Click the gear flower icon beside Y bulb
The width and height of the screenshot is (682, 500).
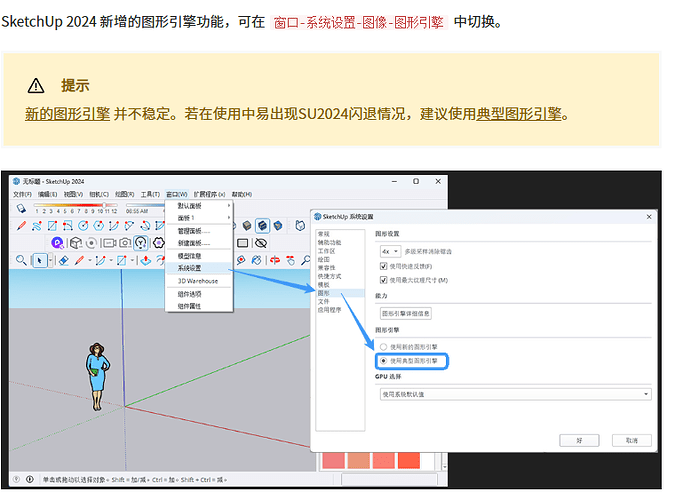click(159, 243)
